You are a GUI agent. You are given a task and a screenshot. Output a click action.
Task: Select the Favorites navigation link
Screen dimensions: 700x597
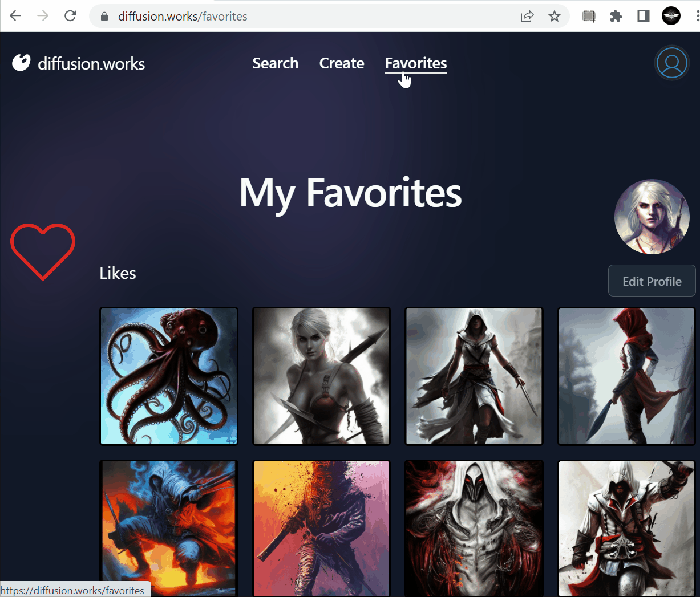(415, 63)
